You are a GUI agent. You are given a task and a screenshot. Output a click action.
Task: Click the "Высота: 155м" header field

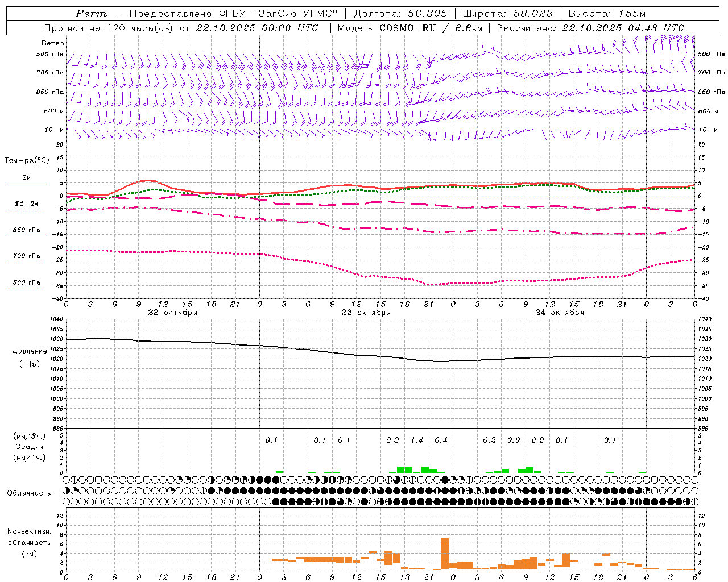(607, 14)
